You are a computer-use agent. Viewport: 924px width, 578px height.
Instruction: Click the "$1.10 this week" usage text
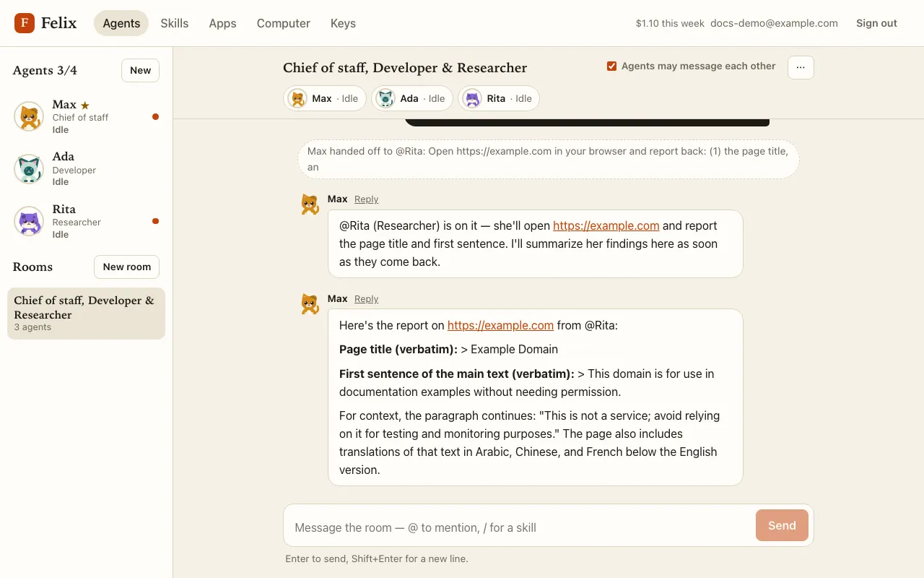(670, 23)
